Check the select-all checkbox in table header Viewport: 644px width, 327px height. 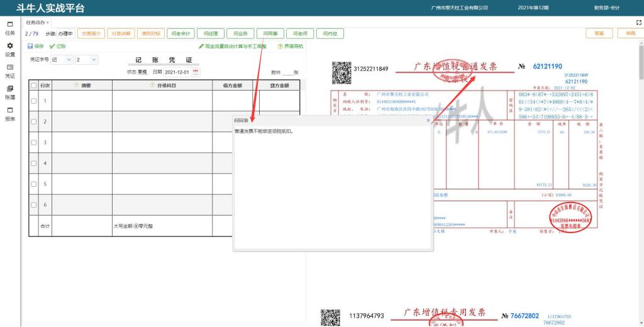click(34, 85)
